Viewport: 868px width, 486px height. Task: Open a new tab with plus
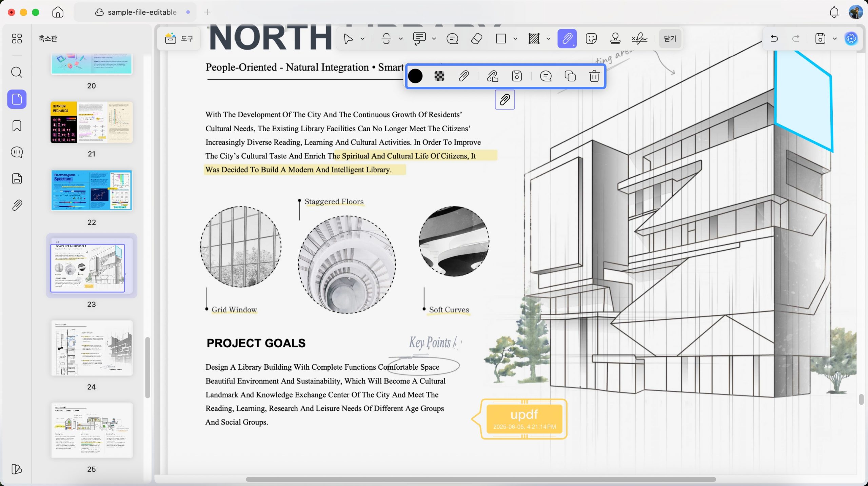[x=208, y=12]
